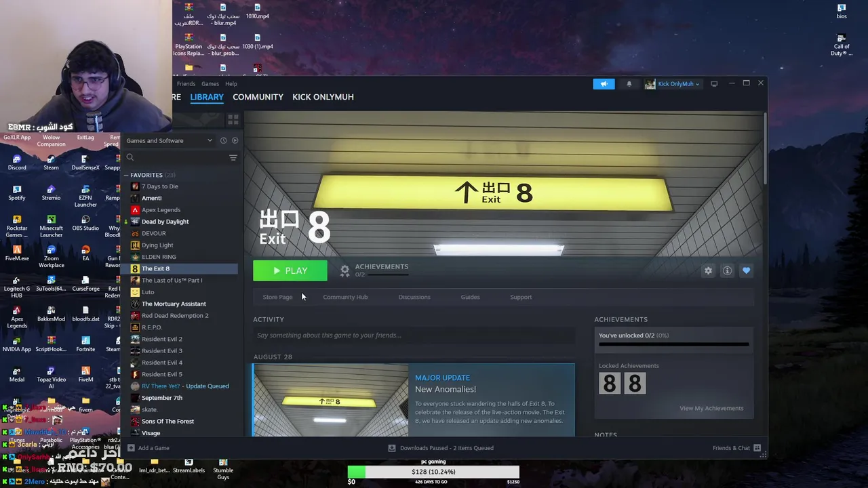Click the library search field
The image size is (868, 488).
[176, 157]
